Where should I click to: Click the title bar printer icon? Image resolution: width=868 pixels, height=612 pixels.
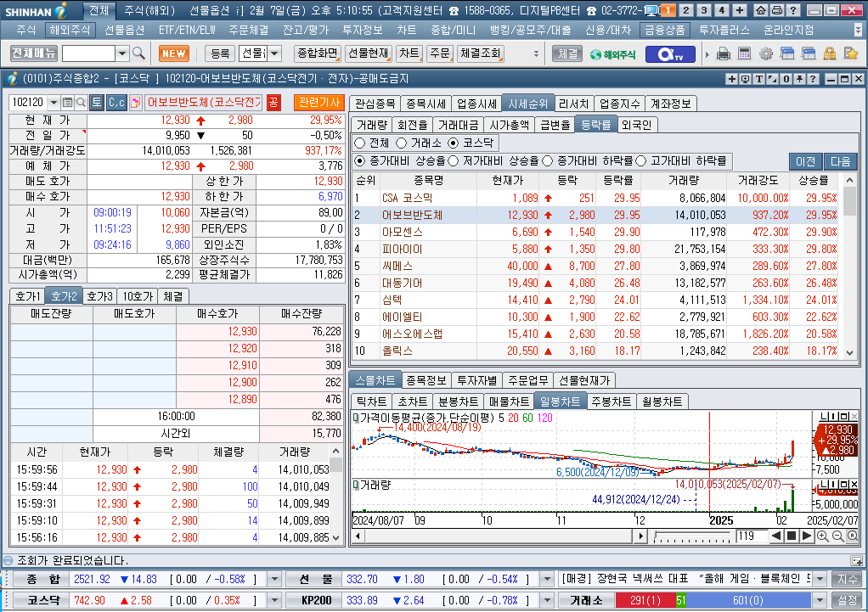point(776,10)
